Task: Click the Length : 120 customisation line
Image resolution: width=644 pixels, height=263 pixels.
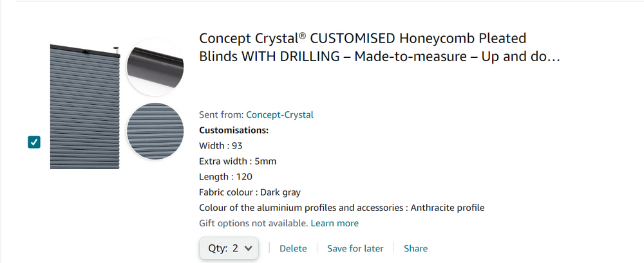Action: click(225, 176)
